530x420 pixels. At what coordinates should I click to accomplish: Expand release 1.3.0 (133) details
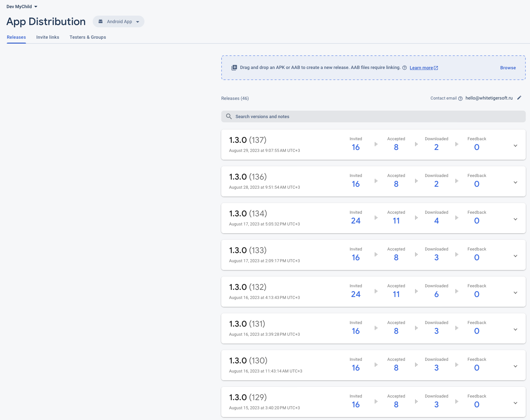tap(515, 256)
